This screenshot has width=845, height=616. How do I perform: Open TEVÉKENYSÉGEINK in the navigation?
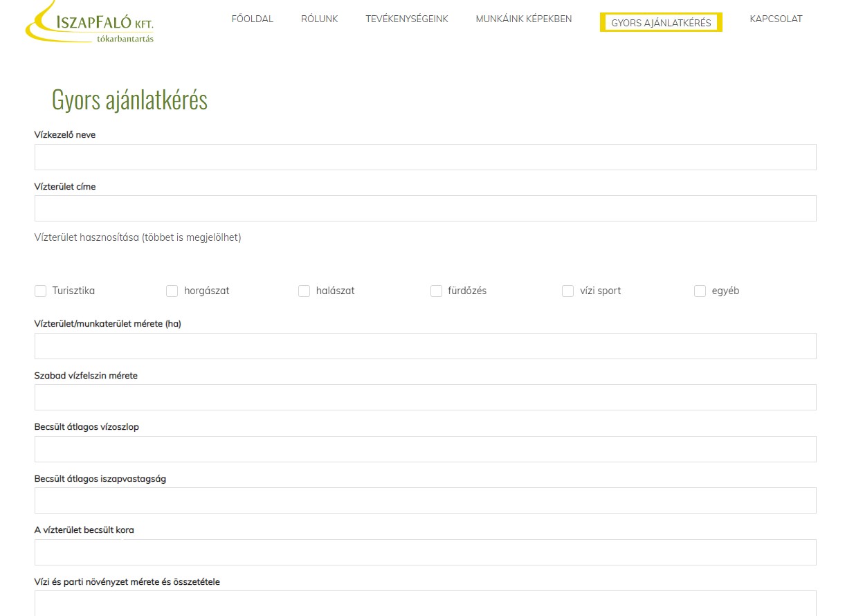pos(407,19)
